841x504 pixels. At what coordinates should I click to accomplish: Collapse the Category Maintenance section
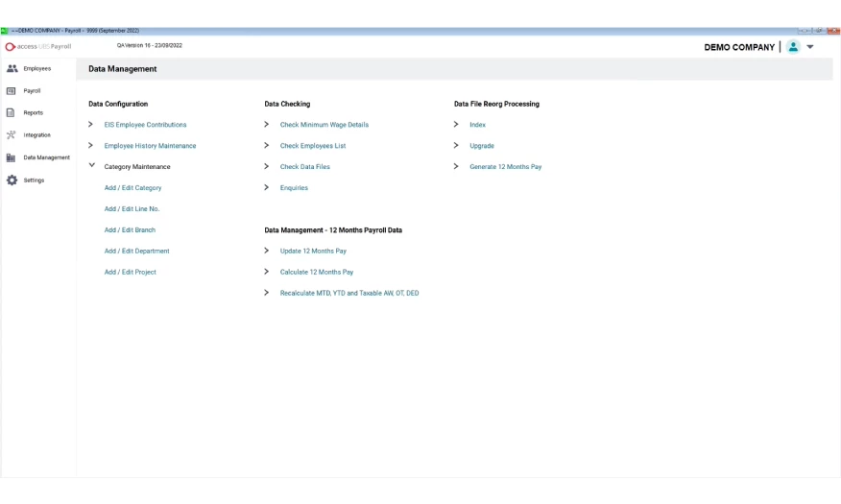tap(91, 166)
